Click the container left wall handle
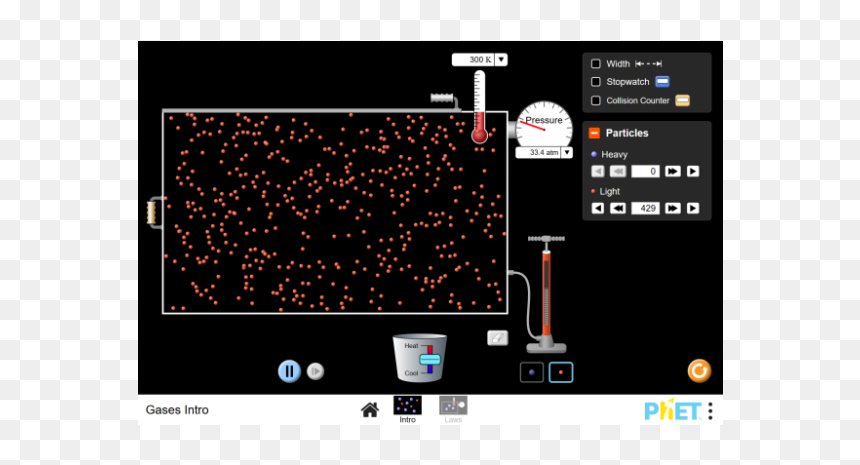The height and width of the screenshot is (465, 860). click(x=152, y=213)
